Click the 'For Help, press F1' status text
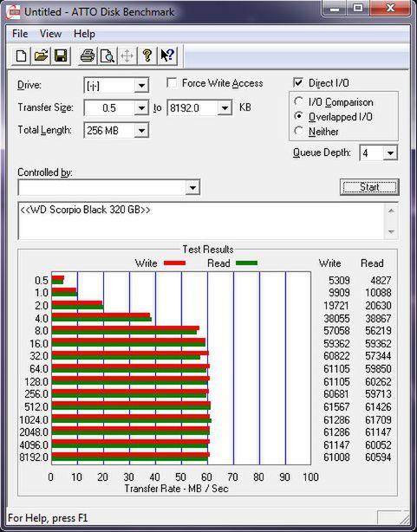Image resolution: width=417 pixels, height=532 pixels. [x=48, y=518]
